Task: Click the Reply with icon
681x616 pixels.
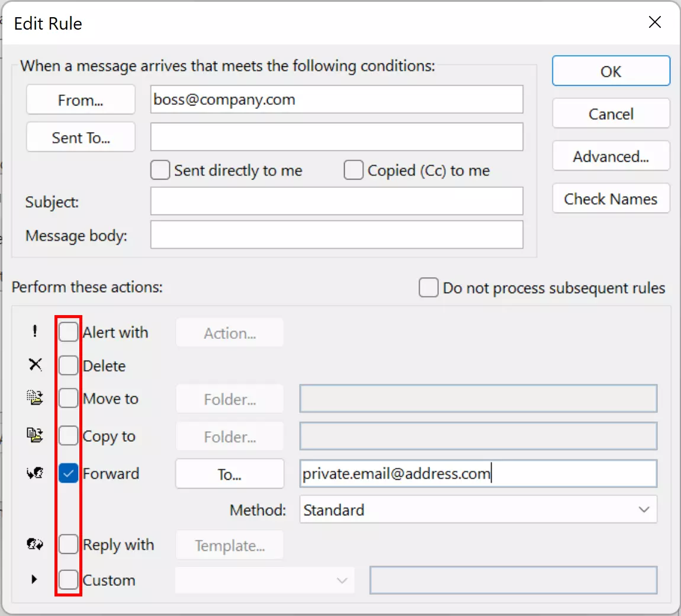Action: click(x=35, y=544)
